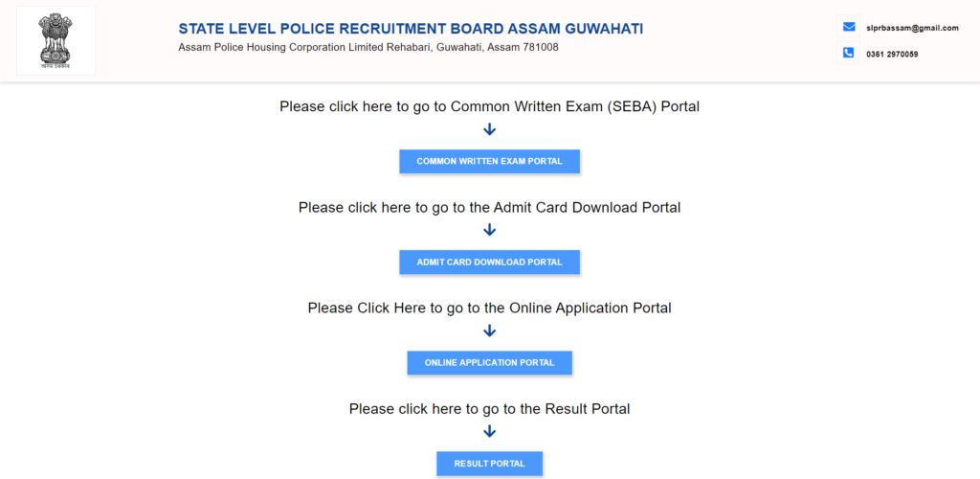
Task: Click the motto text beneath the emblem
Action: 56,65
